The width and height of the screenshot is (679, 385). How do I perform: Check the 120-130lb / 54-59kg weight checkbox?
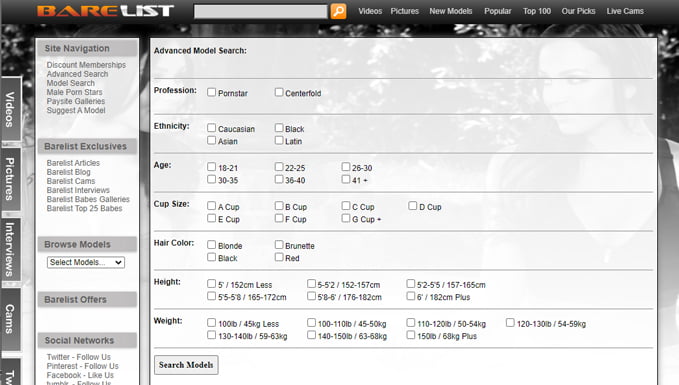pyautogui.click(x=510, y=323)
